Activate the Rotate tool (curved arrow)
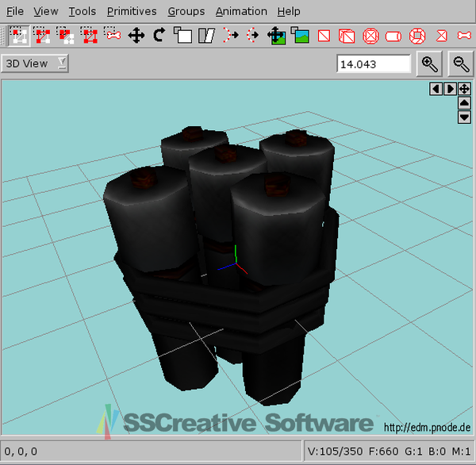This screenshot has width=476, height=465. pyautogui.click(x=159, y=36)
